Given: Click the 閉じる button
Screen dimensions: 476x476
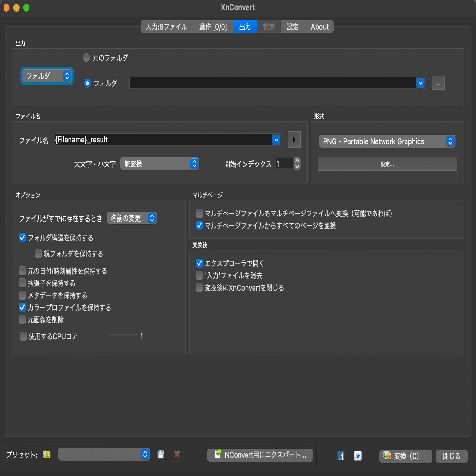Looking at the screenshot, I should tap(452, 456).
